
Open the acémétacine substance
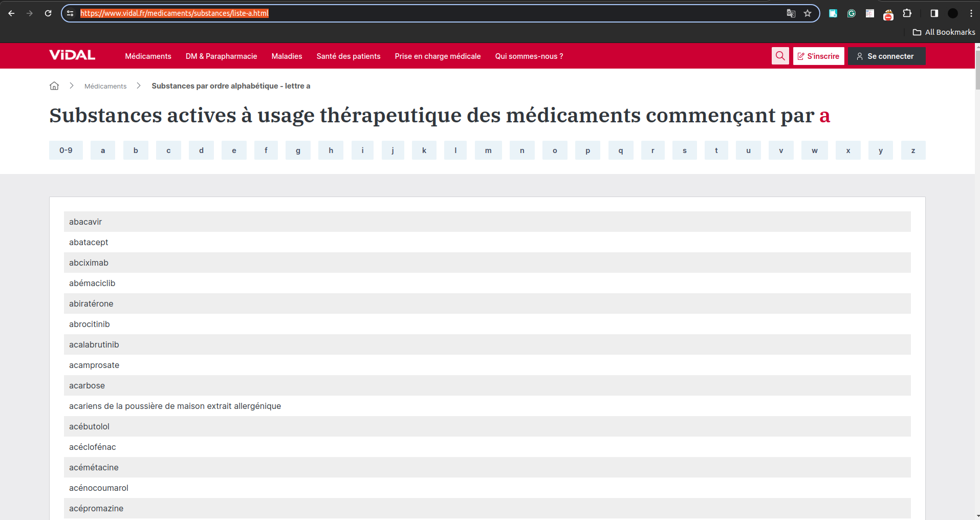coord(487,467)
